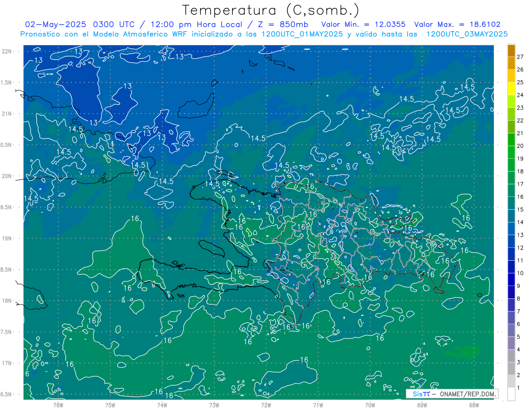The height and width of the screenshot is (411, 532).
Task: Click the '9' value on the color scale
Action: pyautogui.click(x=519, y=286)
